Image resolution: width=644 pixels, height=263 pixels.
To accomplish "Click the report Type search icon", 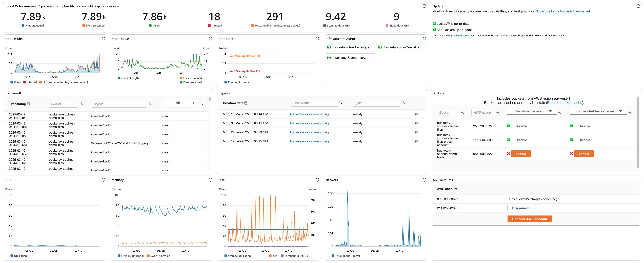I will (x=403, y=102).
